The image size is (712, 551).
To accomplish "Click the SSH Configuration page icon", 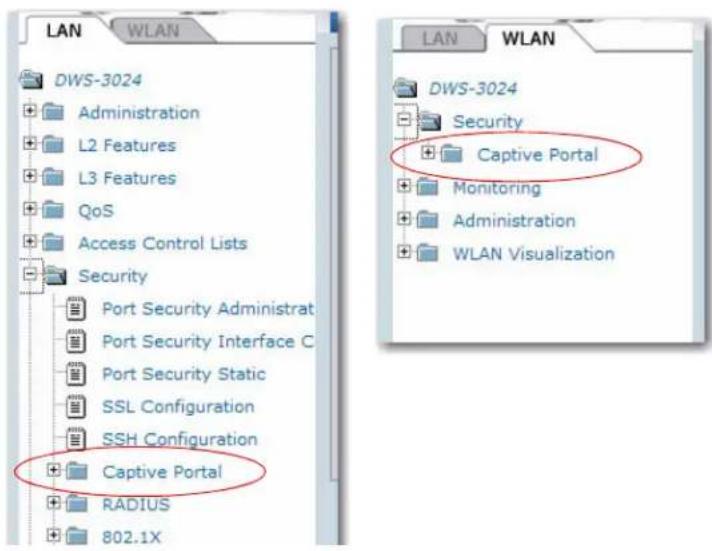I will click(75, 439).
